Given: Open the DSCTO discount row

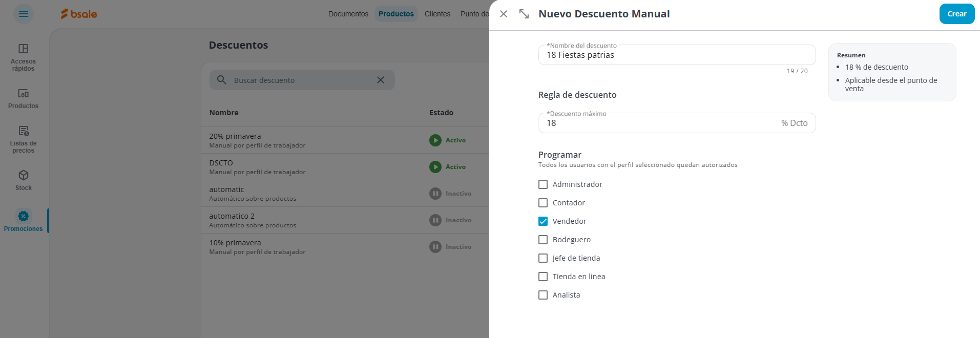Looking at the screenshot, I should [345, 167].
